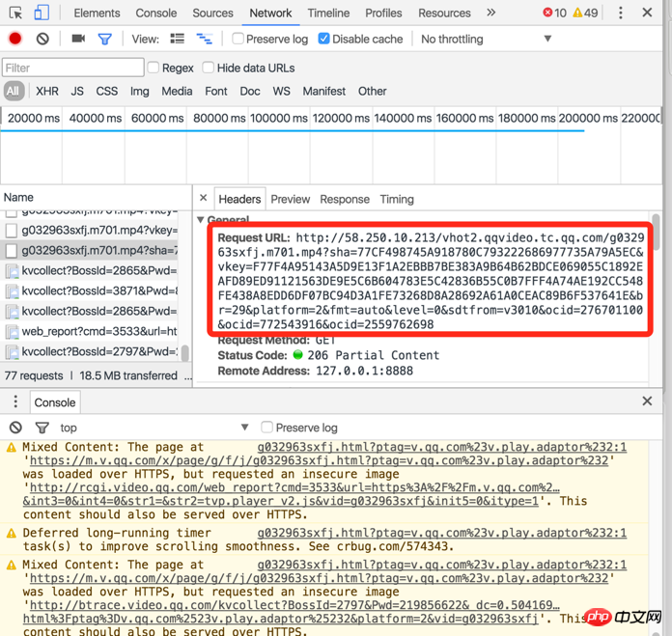
Task: Open the Profiles tab
Action: [x=383, y=14]
